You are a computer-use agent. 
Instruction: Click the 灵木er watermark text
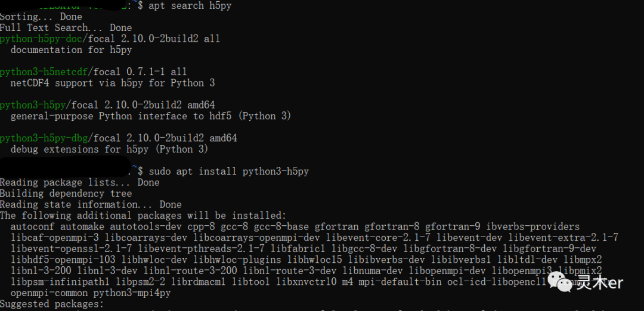click(x=599, y=282)
